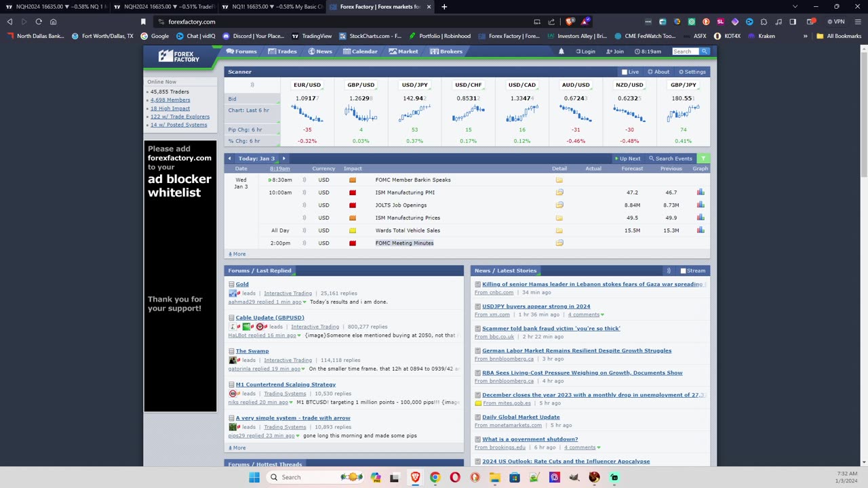Screen dimensions: 868x488
Task: Toggle sound icon for ISM Manufacturing PMI row
Action: click(x=304, y=192)
